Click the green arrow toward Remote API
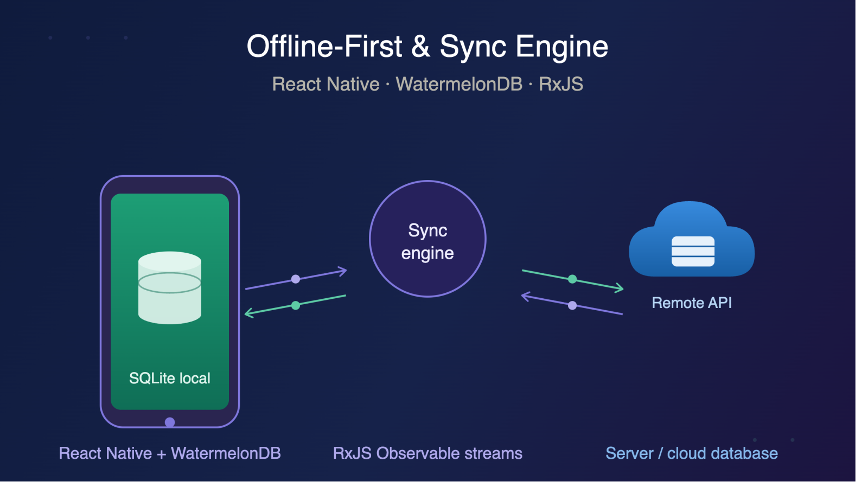 (572, 280)
